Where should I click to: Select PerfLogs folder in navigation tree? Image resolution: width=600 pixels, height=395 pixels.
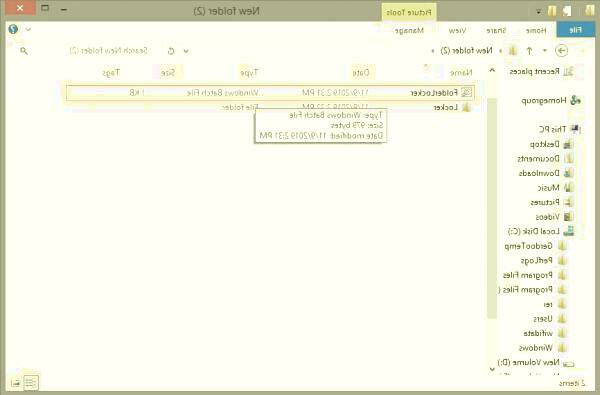536,261
